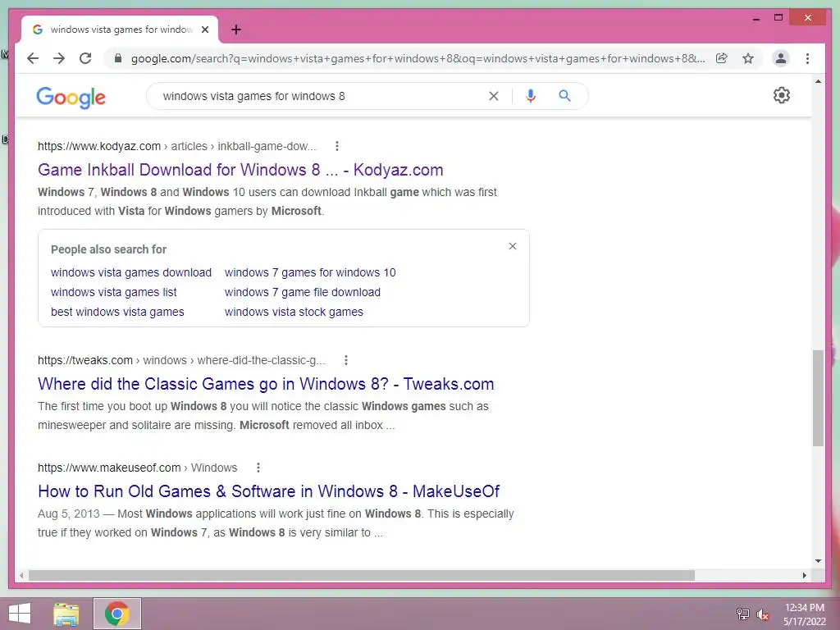Screen dimensions: 840x630
Task: Open Google quick settings gear
Action: pyautogui.click(x=782, y=95)
